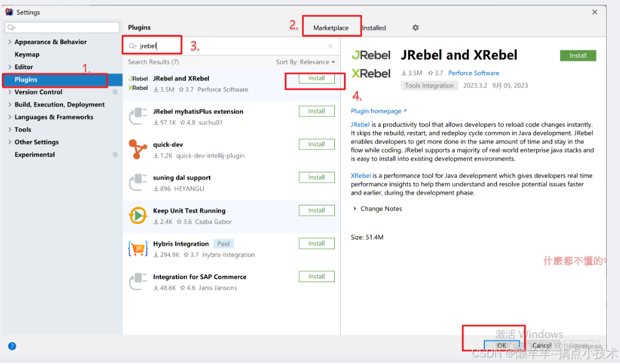Open the Perforce Software vendor link
The width and height of the screenshot is (620, 364).
[474, 73]
